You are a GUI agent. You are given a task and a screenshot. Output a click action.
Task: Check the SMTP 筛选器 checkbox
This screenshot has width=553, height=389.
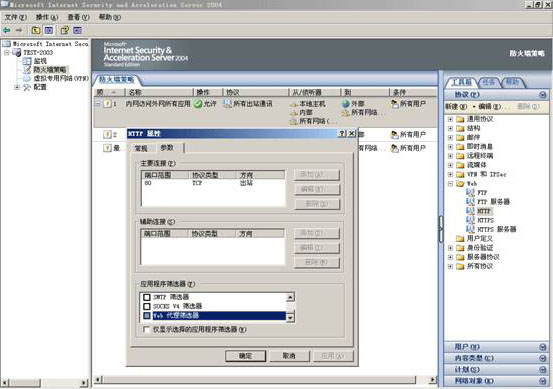coord(147,297)
